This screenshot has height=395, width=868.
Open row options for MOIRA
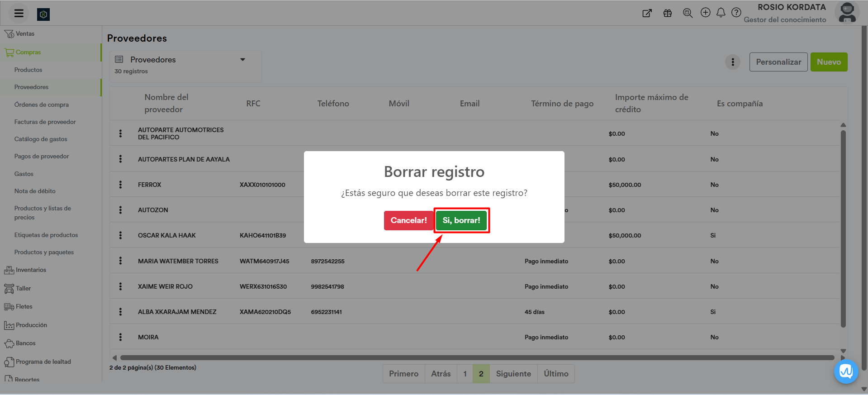[120, 337]
